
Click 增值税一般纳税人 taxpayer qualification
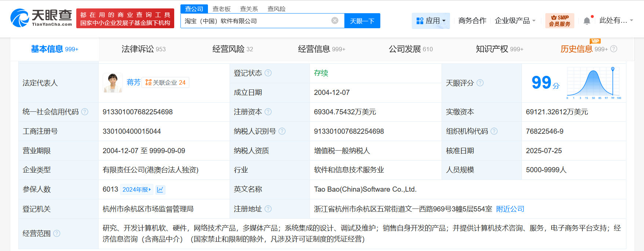[342, 151]
